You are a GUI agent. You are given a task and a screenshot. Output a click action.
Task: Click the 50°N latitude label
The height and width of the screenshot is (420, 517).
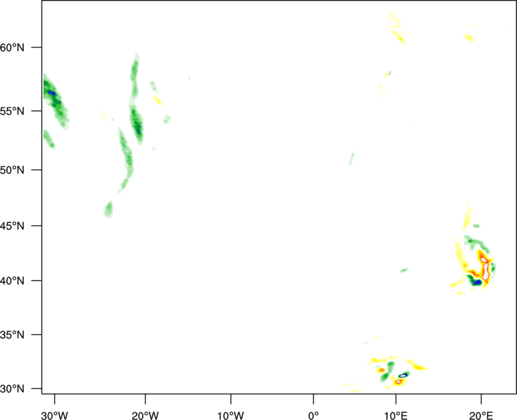coord(12,170)
